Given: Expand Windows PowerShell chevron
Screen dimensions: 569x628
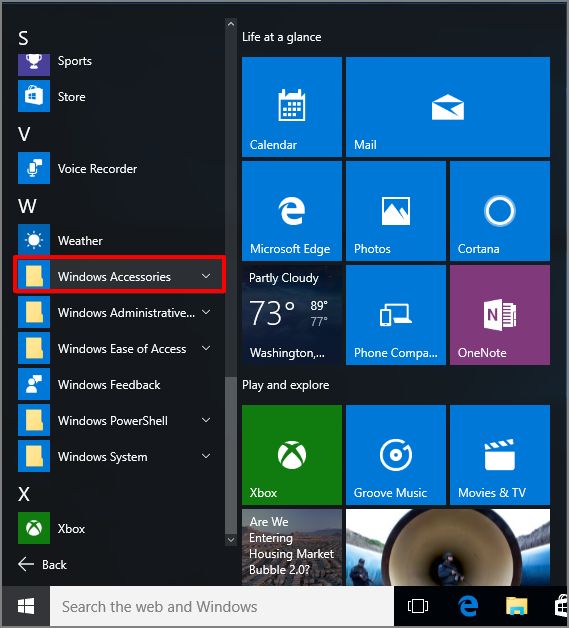Looking at the screenshot, I should point(206,420).
